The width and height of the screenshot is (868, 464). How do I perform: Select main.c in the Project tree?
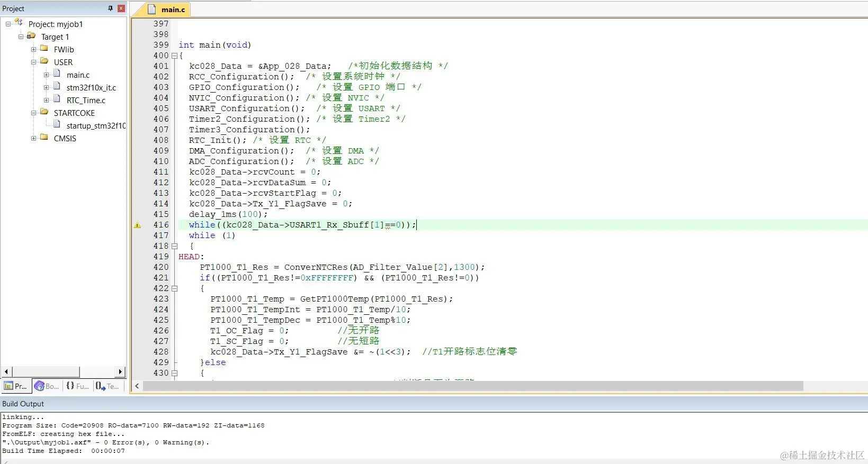(x=78, y=75)
